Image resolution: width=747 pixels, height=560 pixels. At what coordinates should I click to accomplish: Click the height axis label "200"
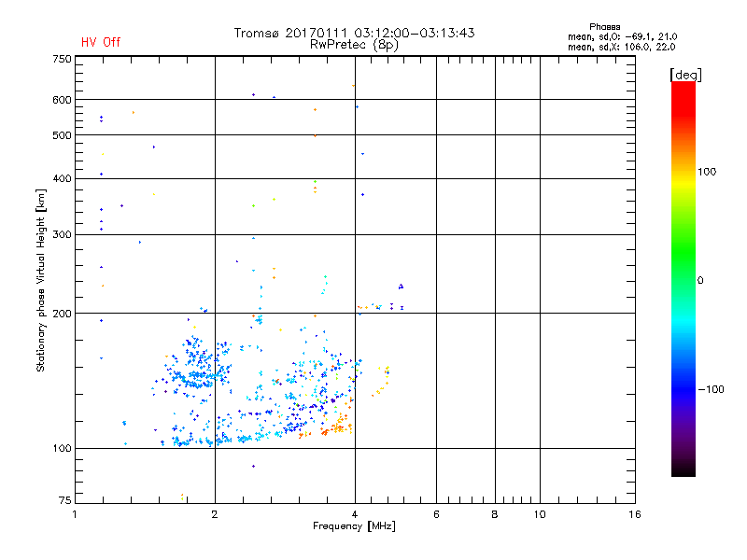click(62, 314)
